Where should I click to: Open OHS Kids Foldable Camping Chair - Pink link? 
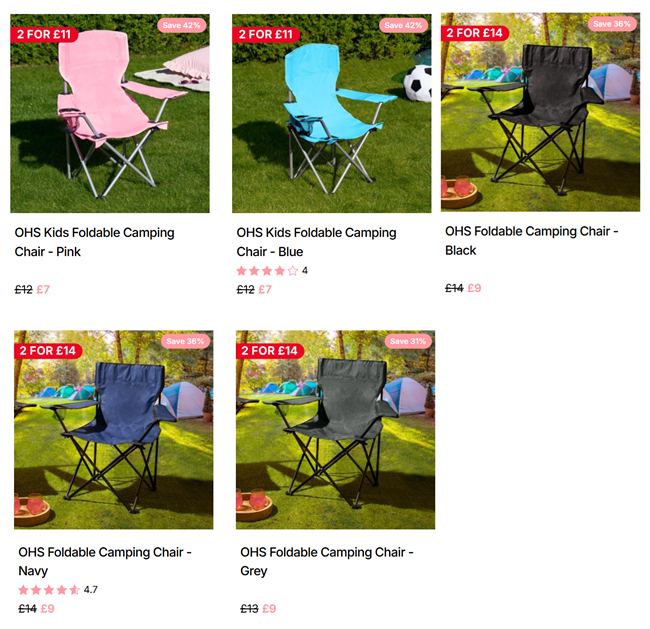click(x=95, y=242)
